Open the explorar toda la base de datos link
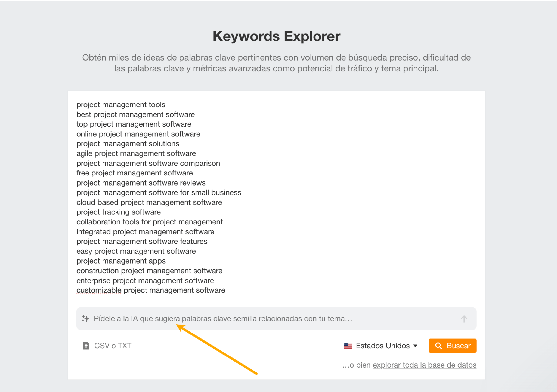The width and height of the screenshot is (557, 392). [x=424, y=365]
